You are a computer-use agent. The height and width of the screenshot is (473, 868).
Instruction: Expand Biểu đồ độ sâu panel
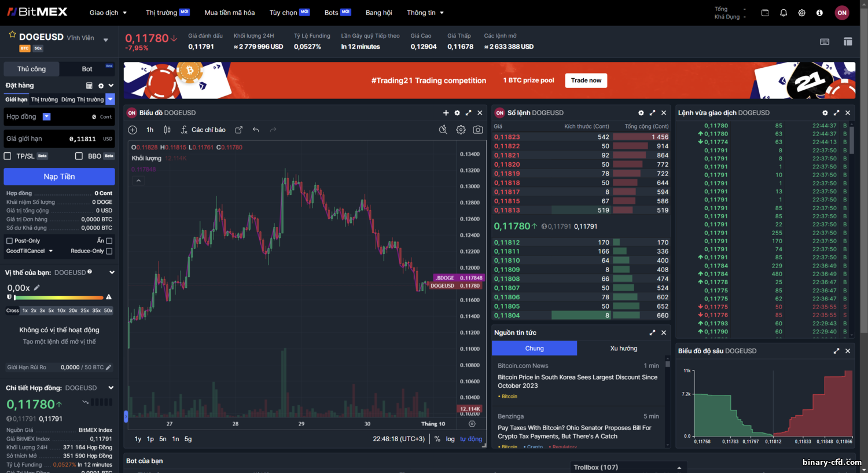[836, 351]
